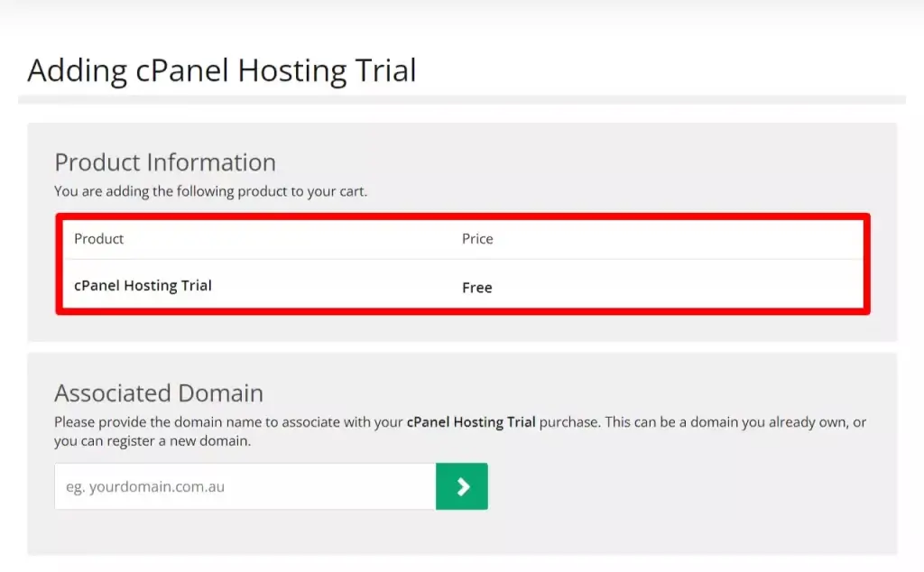Viewport: 924px width, 572px height.
Task: Select the Free price label
Action: pyautogui.click(x=476, y=287)
